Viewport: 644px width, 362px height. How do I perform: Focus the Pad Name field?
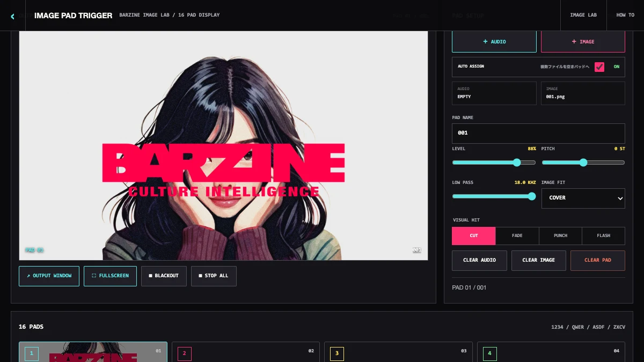point(538,133)
